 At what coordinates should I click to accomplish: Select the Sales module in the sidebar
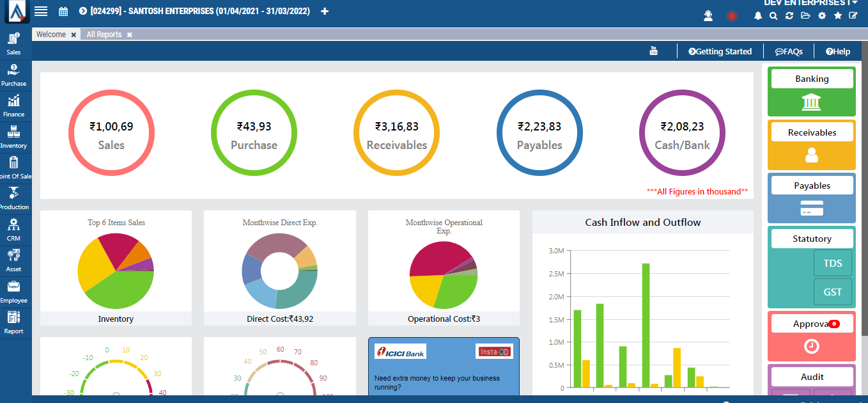pyautogui.click(x=14, y=43)
